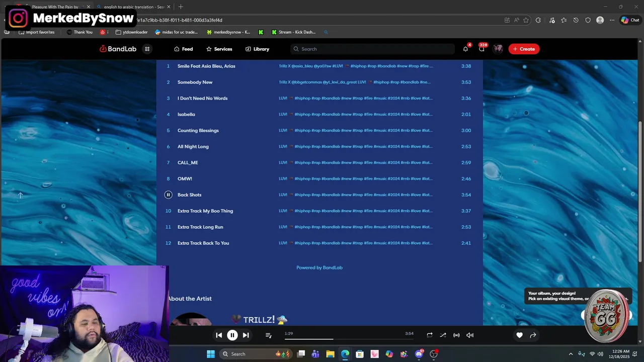Image resolution: width=644 pixels, height=362 pixels.
Task: Open a new browser tab with plus
Action: click(181, 7)
